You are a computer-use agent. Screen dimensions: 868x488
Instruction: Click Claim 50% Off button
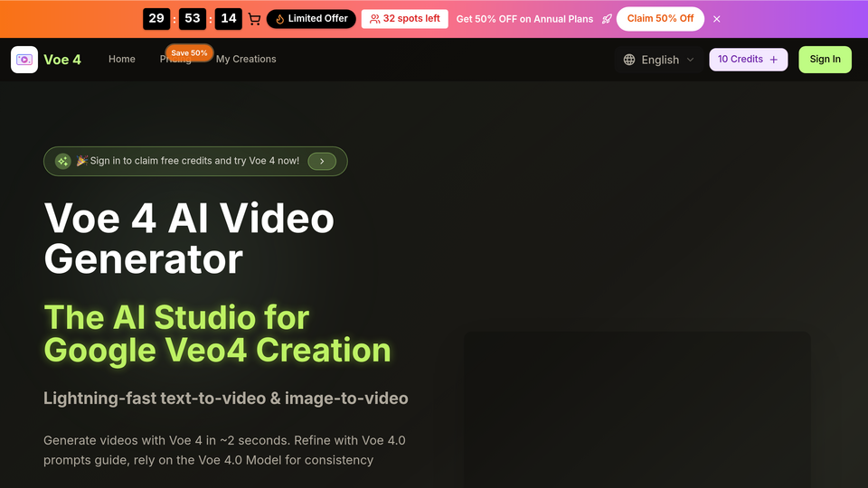(x=660, y=19)
